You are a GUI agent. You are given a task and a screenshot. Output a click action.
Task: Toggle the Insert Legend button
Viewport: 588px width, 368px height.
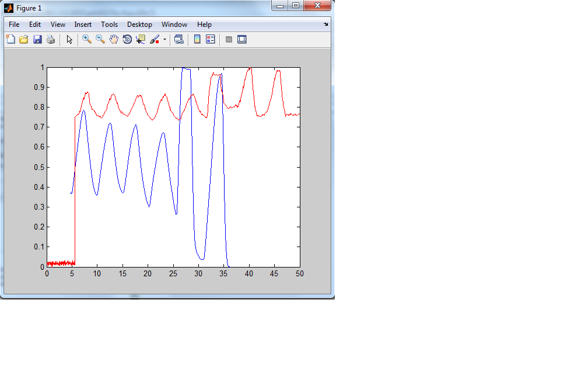pyautogui.click(x=211, y=40)
